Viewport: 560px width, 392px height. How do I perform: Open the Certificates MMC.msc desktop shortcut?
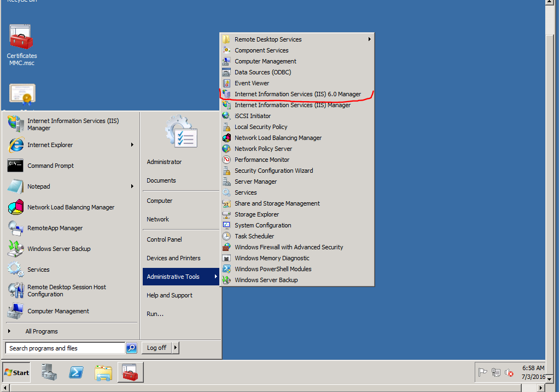[21, 45]
